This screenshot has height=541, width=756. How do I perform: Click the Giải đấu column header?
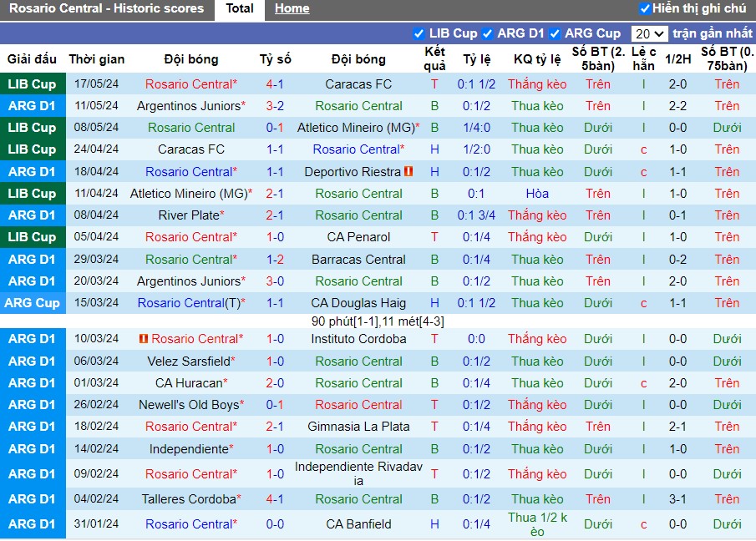(x=32, y=59)
